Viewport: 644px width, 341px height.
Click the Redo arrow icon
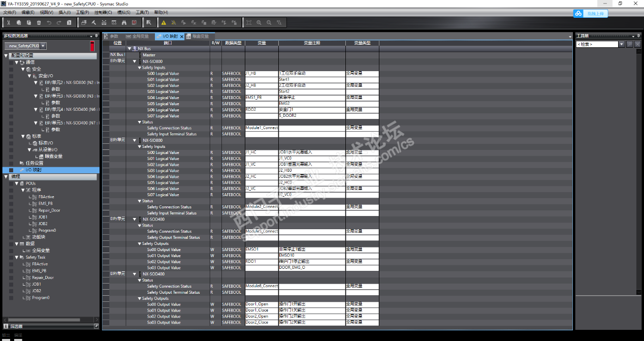pyautogui.click(x=59, y=22)
